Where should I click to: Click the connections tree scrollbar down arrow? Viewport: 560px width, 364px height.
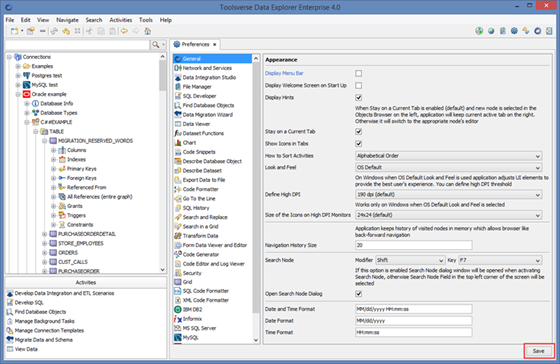[x=162, y=270]
